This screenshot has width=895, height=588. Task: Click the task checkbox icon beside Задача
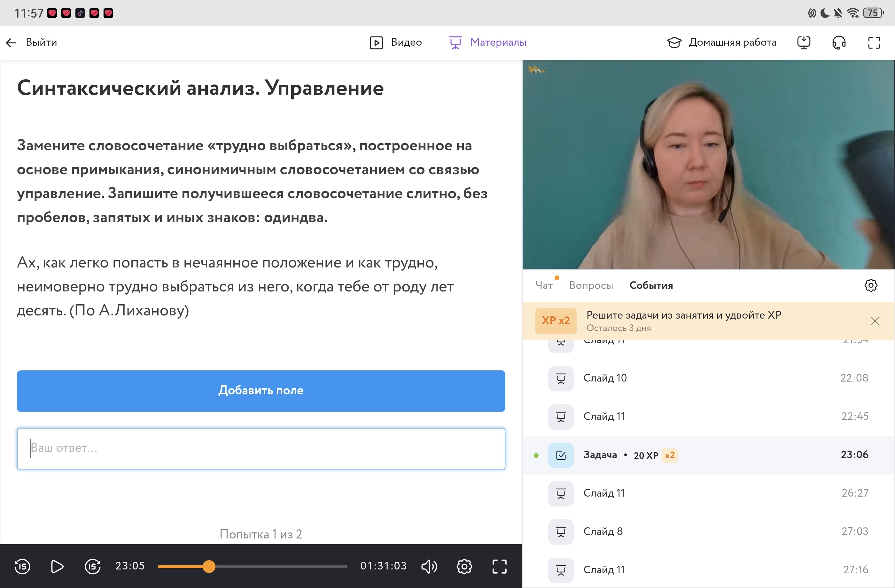[560, 455]
